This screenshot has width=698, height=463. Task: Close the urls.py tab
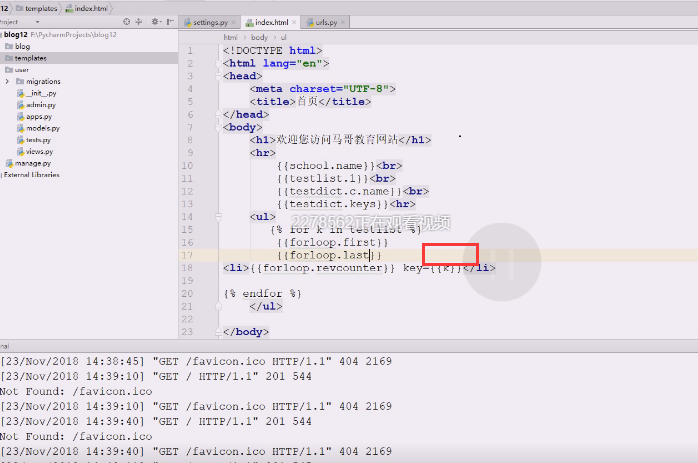coord(343,22)
